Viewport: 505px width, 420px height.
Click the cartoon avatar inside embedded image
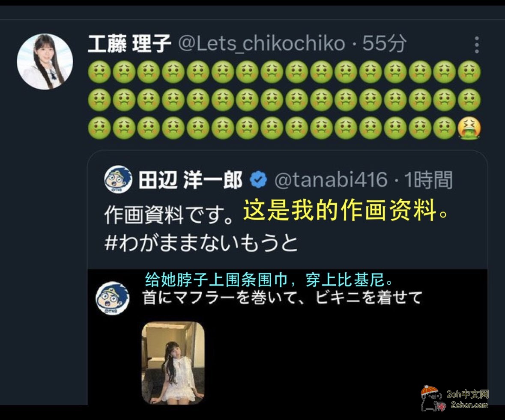pos(112,298)
